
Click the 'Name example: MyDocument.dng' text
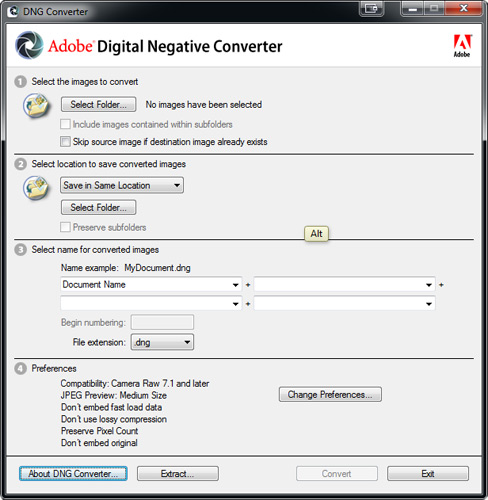tap(126, 268)
